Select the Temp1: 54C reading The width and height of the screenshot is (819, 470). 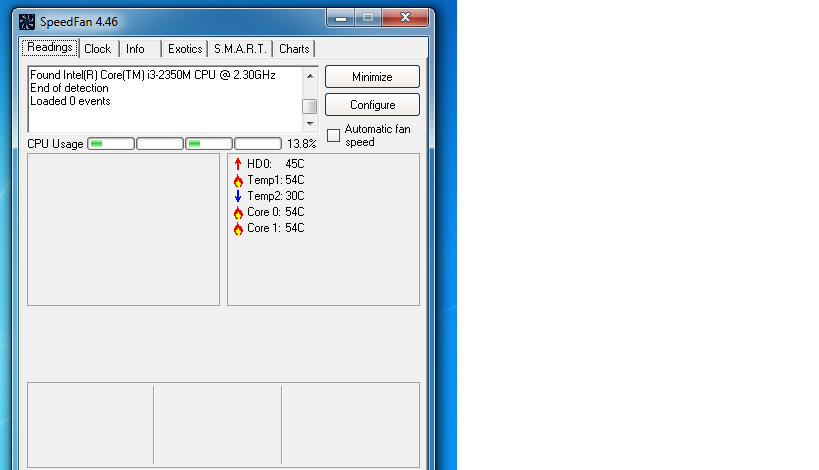click(x=275, y=180)
